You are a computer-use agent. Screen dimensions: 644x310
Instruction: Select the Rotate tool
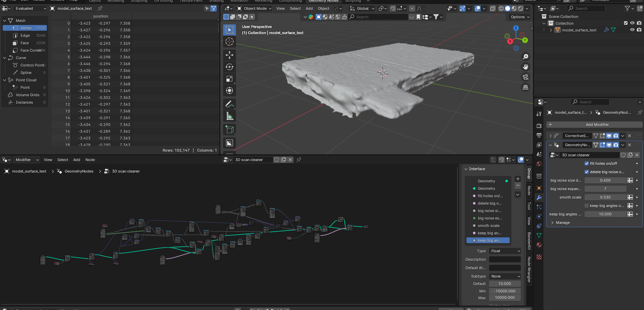(230, 67)
